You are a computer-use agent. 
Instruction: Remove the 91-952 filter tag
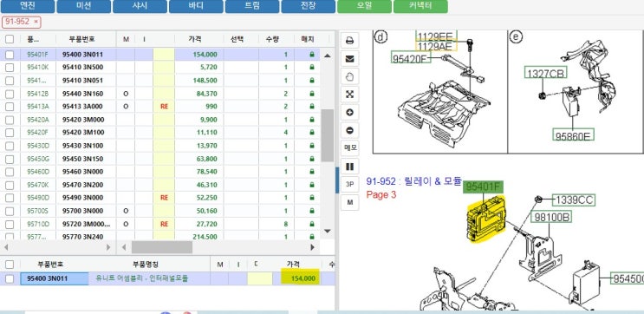36,22
